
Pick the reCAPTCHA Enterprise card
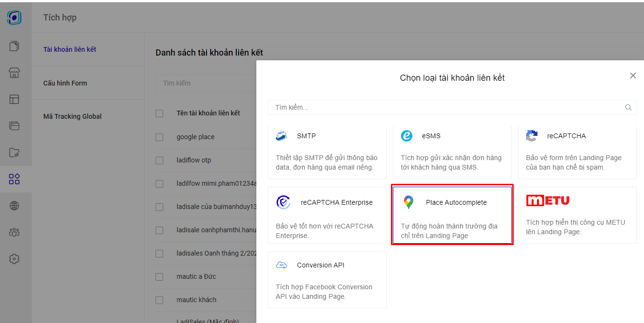pos(327,215)
